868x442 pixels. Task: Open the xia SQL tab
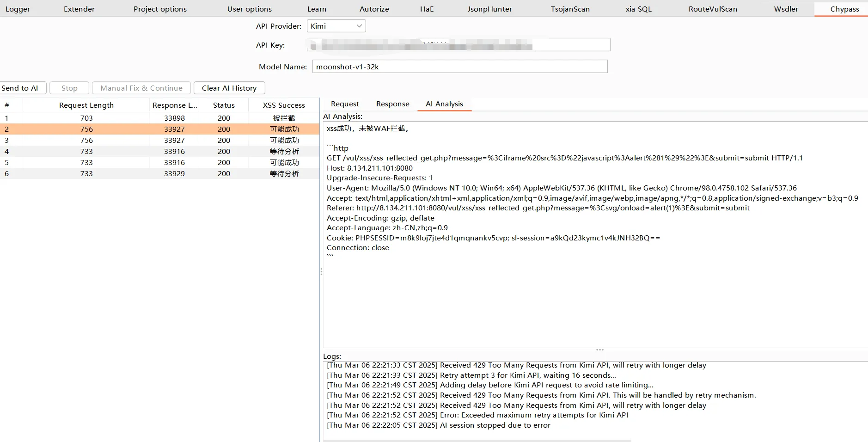pyautogui.click(x=638, y=9)
